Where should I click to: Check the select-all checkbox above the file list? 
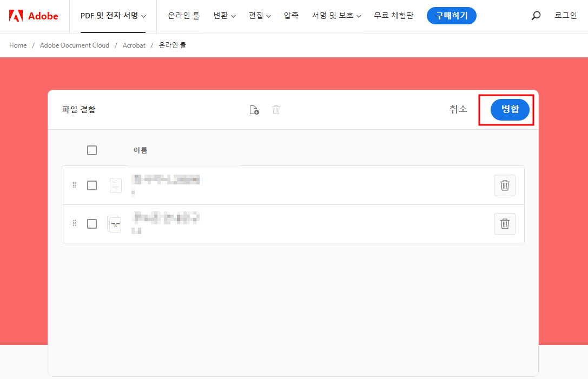[92, 150]
